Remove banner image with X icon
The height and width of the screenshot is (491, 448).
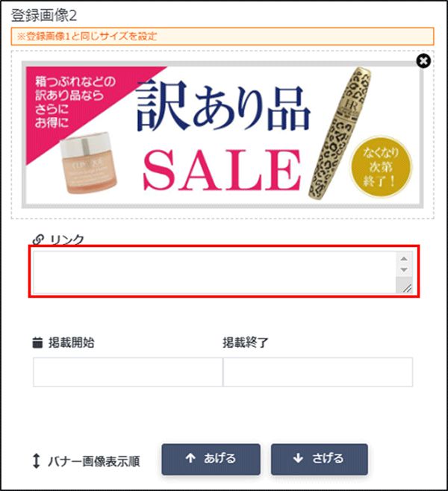tap(423, 60)
